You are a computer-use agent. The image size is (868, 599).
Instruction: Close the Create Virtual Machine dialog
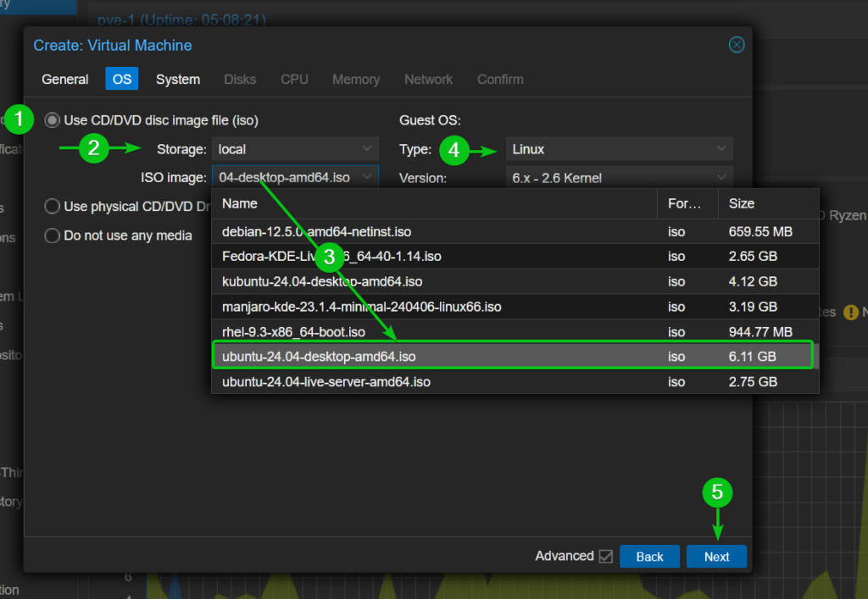pyautogui.click(x=737, y=45)
